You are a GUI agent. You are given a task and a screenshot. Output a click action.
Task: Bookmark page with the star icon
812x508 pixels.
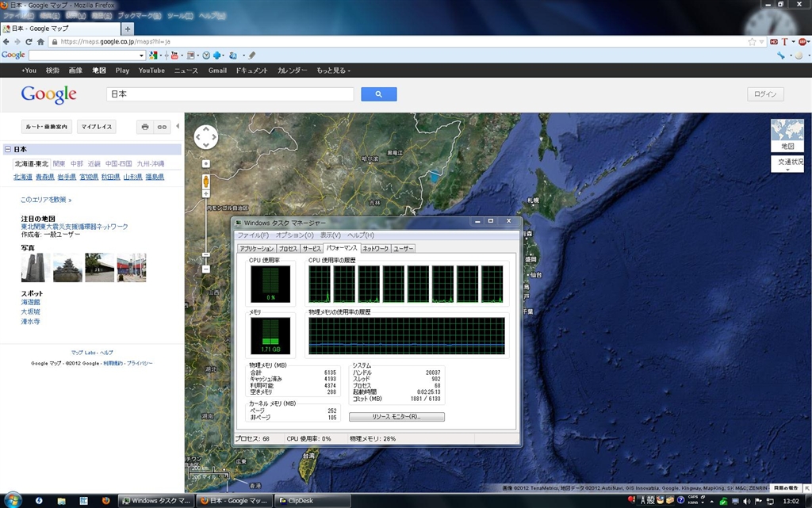[752, 41]
